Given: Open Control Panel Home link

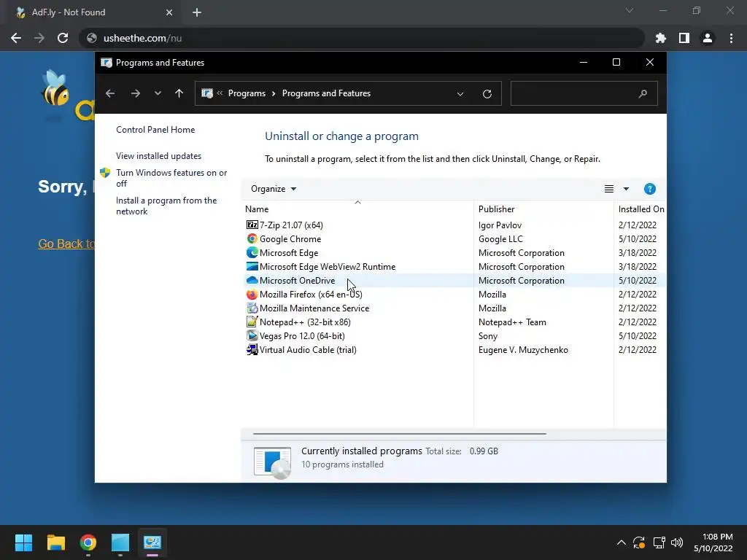Looking at the screenshot, I should pyautogui.click(x=155, y=130).
